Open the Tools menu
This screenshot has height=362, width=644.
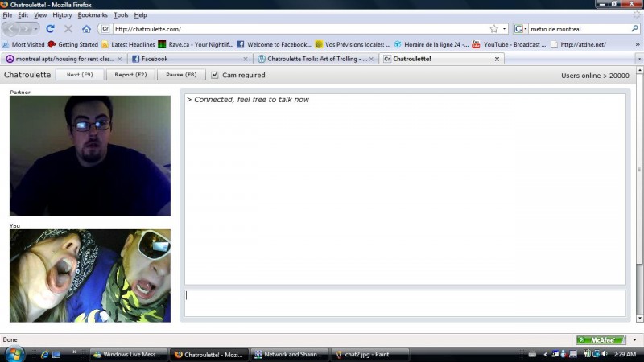click(121, 14)
